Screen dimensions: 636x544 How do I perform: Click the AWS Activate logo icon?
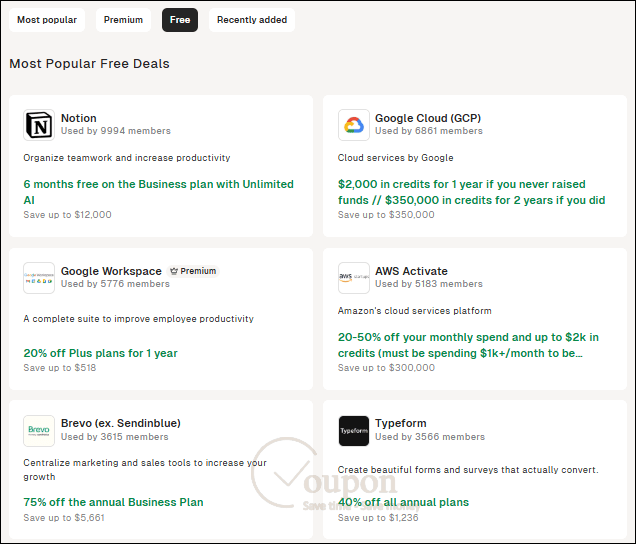(x=354, y=278)
